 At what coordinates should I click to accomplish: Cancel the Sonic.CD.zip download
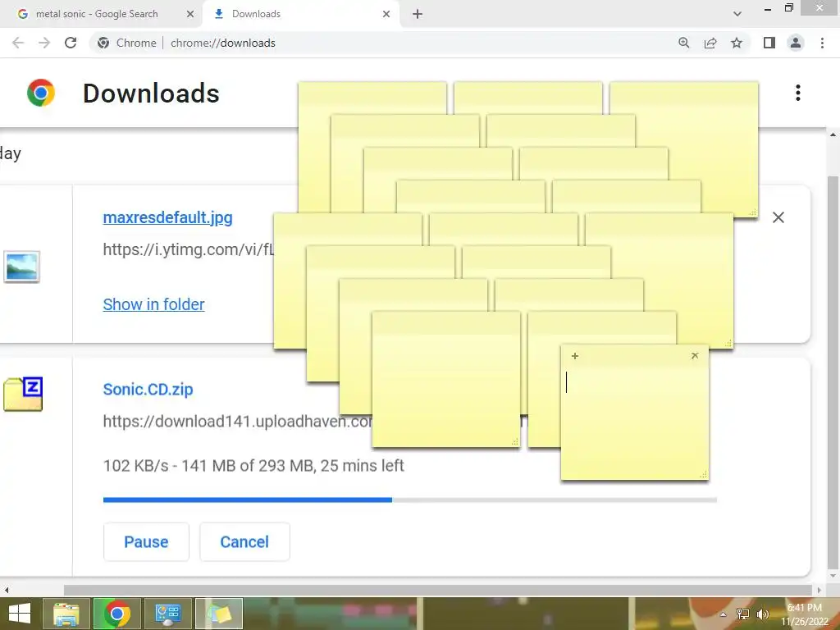pyautogui.click(x=244, y=541)
